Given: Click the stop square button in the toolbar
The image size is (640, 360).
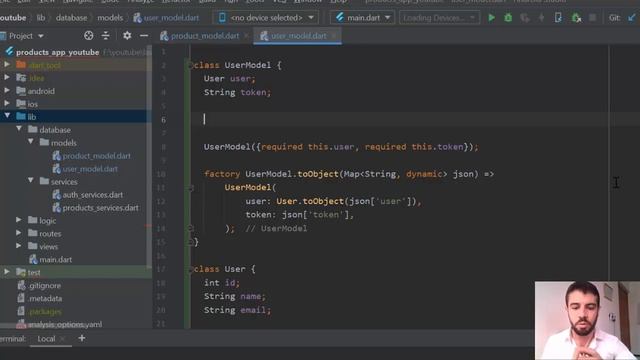Looking at the screenshot, I should [592, 18].
